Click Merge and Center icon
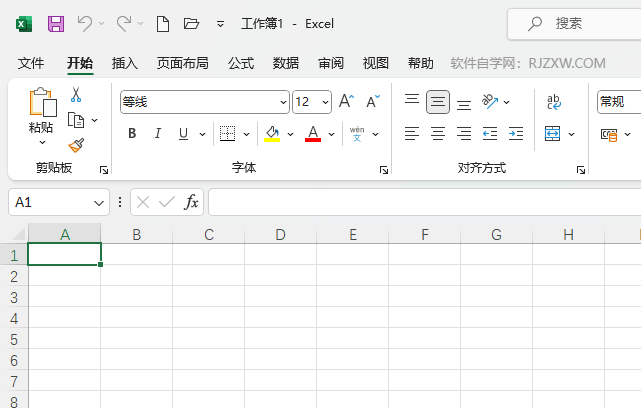The width and height of the screenshot is (641, 408). tap(553, 134)
